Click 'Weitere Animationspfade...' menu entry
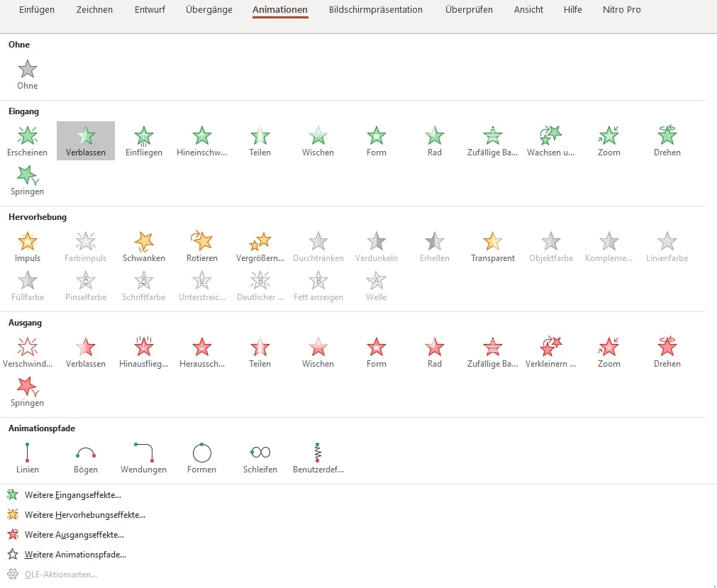This screenshot has width=717, height=588. [x=75, y=555]
